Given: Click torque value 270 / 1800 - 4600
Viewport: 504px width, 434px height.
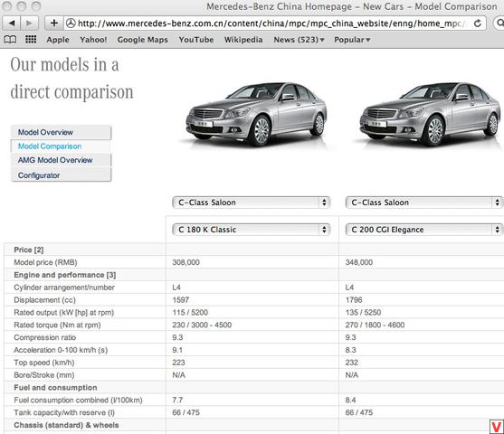Looking at the screenshot, I should point(376,325).
